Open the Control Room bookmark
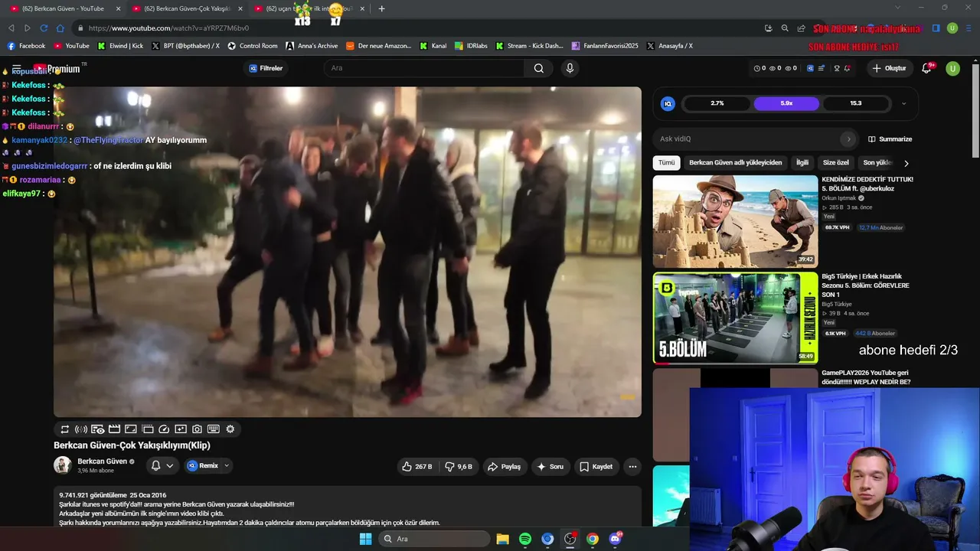This screenshot has height=551, width=980. [x=253, y=46]
